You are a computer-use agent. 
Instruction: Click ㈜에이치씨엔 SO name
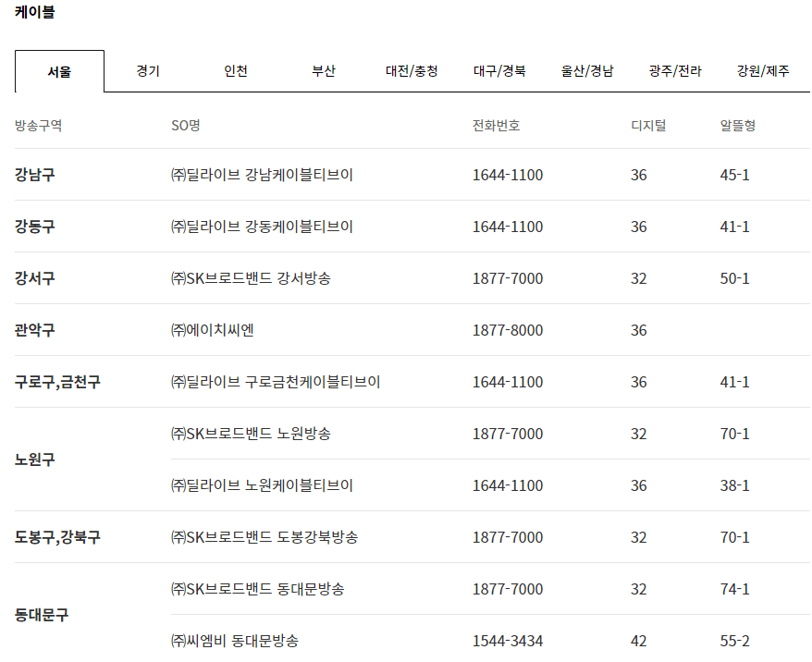pos(213,330)
